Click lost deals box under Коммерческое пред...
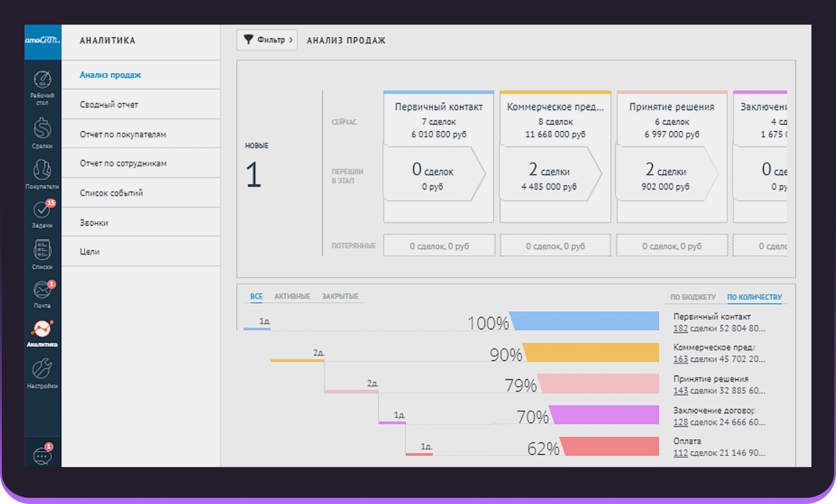Viewport: 836px width, 504px height. 556,245
